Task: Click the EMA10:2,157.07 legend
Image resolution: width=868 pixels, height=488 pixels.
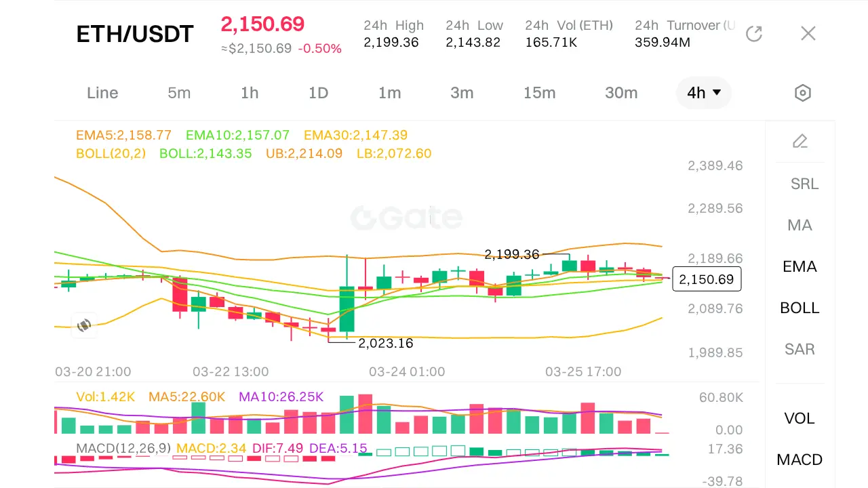Action: click(x=237, y=135)
